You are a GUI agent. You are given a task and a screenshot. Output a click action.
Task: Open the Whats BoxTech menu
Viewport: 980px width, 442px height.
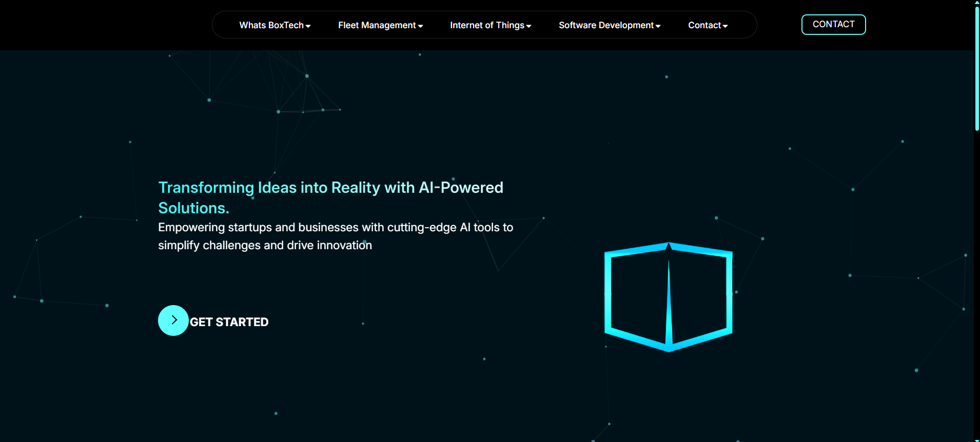(275, 25)
